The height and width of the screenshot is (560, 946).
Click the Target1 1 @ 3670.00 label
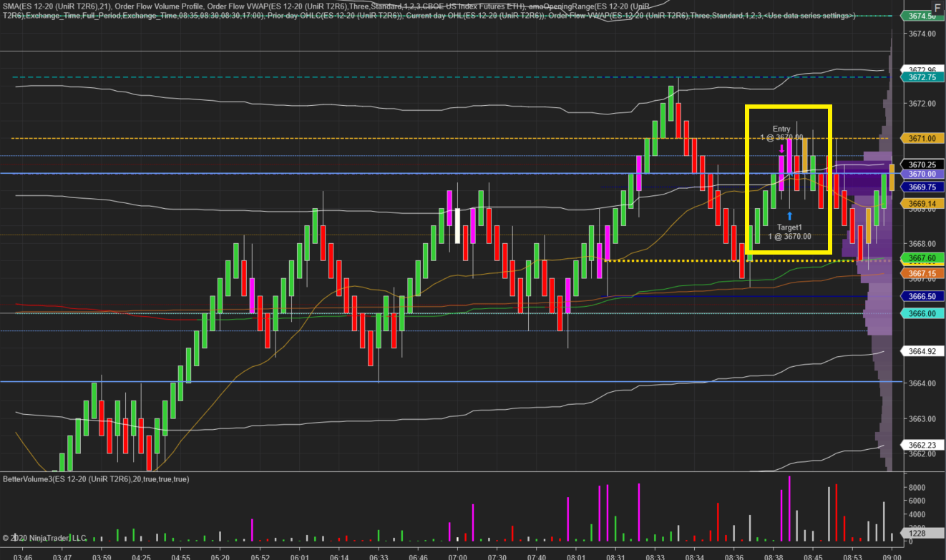pos(790,231)
